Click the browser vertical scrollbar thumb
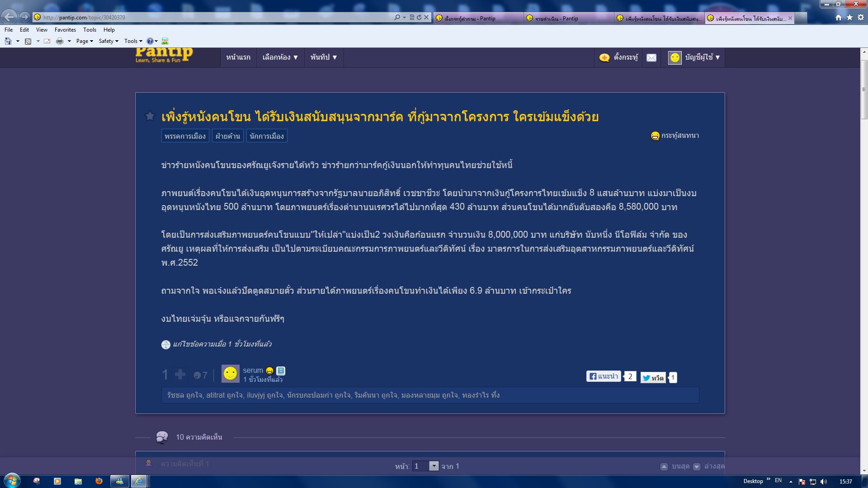This screenshot has width=868, height=488. point(864,90)
